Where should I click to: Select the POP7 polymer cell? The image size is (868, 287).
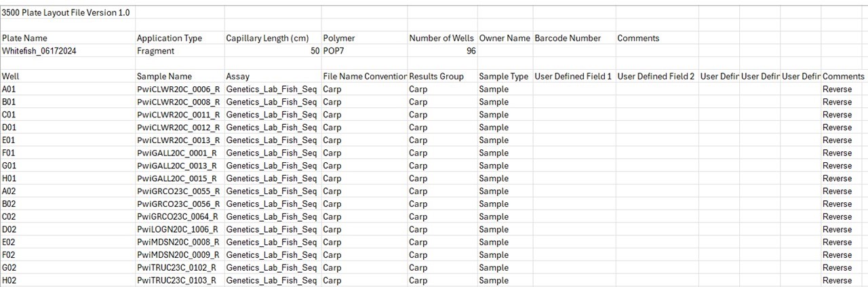[x=365, y=51]
